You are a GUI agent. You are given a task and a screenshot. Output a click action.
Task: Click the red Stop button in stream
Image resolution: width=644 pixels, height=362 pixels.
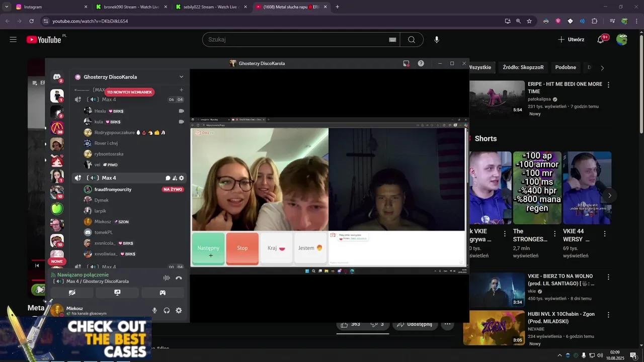pos(243,248)
